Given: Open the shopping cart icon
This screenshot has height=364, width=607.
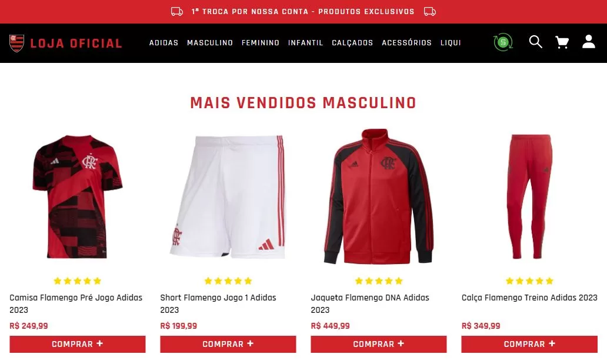Looking at the screenshot, I should (562, 42).
